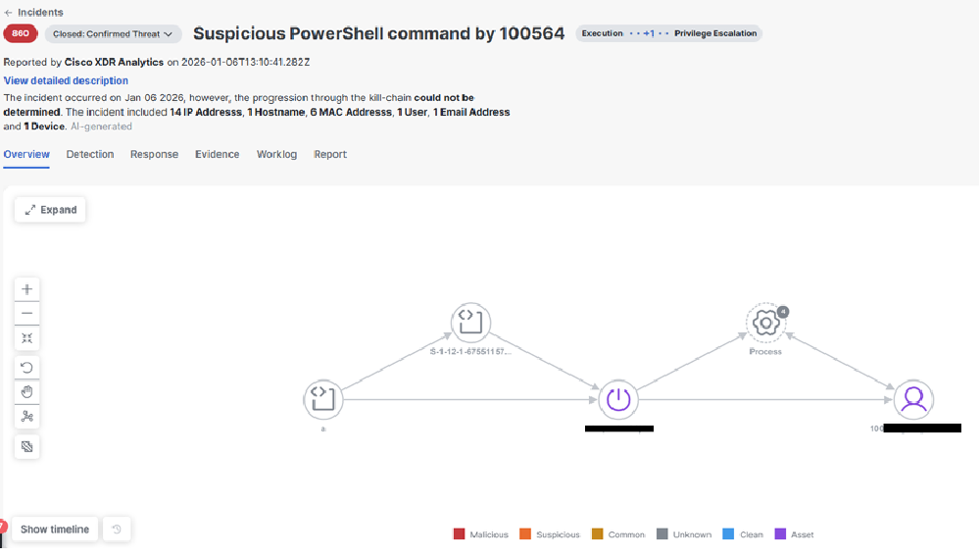Zoom in on the incident graph
Viewport: 980px width, 557px height.
26,289
